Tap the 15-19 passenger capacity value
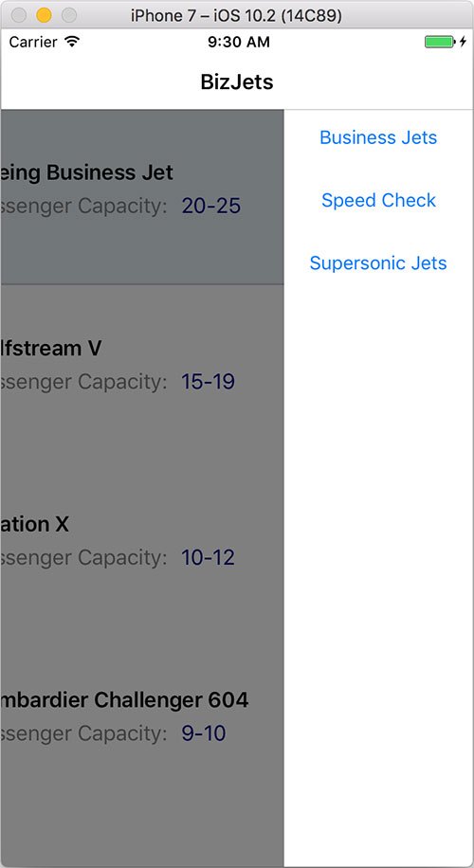 click(x=209, y=382)
